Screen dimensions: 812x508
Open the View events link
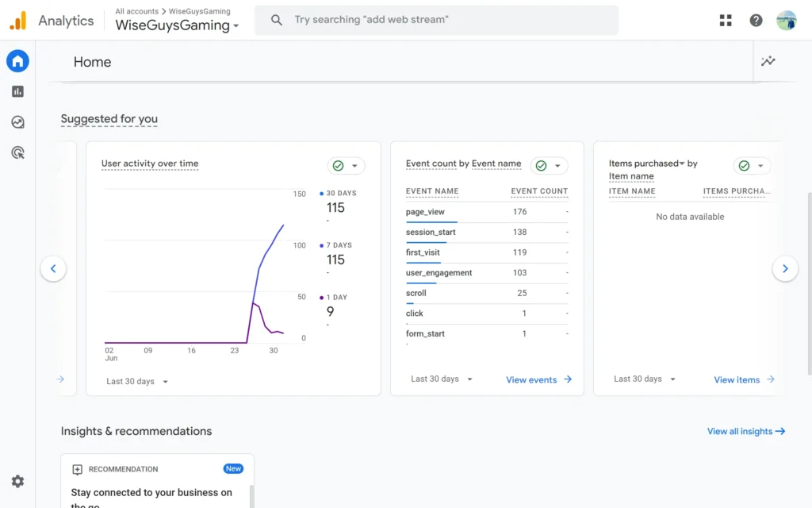538,380
